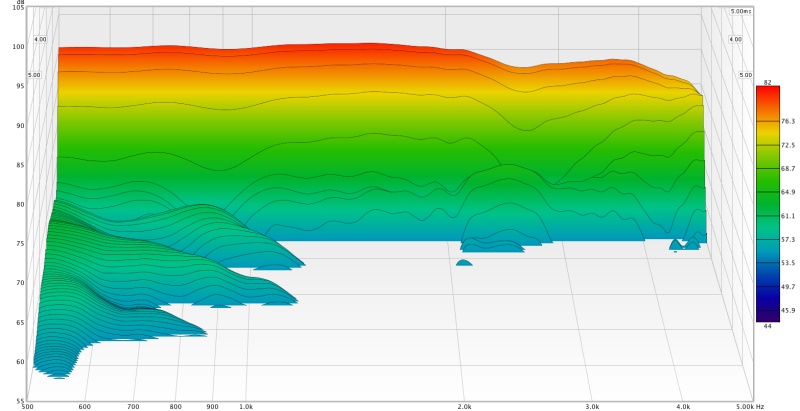
Task: Select the green legend band near 64.9
Action: [x=766, y=192]
